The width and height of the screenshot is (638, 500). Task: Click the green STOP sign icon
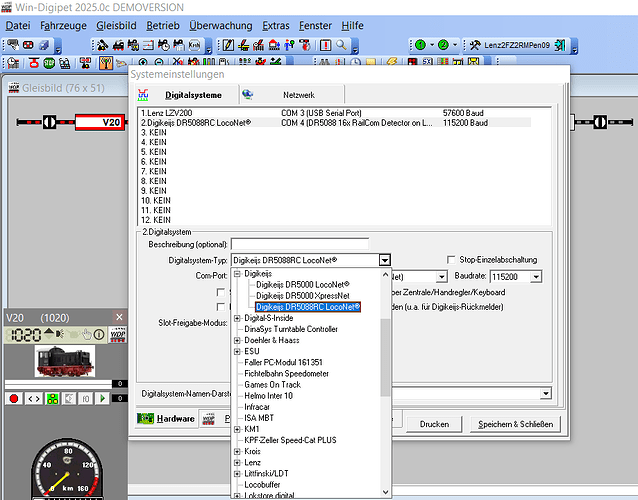[49, 63]
